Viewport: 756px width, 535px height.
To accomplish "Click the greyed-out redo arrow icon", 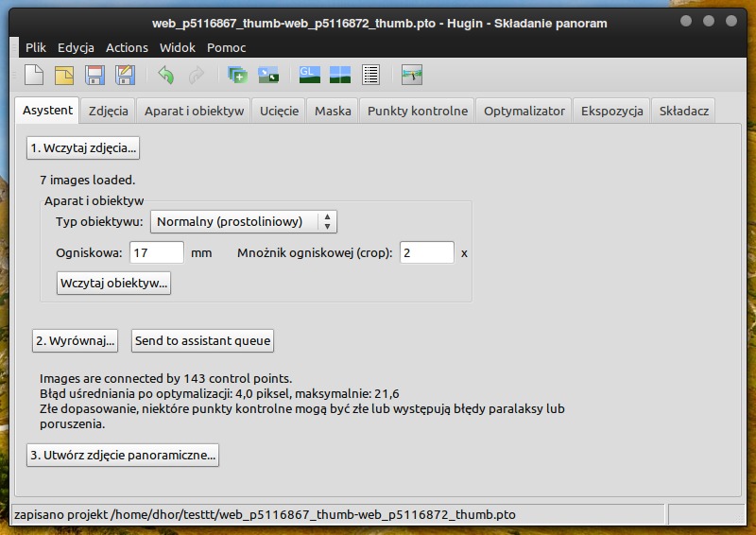I will click(197, 76).
